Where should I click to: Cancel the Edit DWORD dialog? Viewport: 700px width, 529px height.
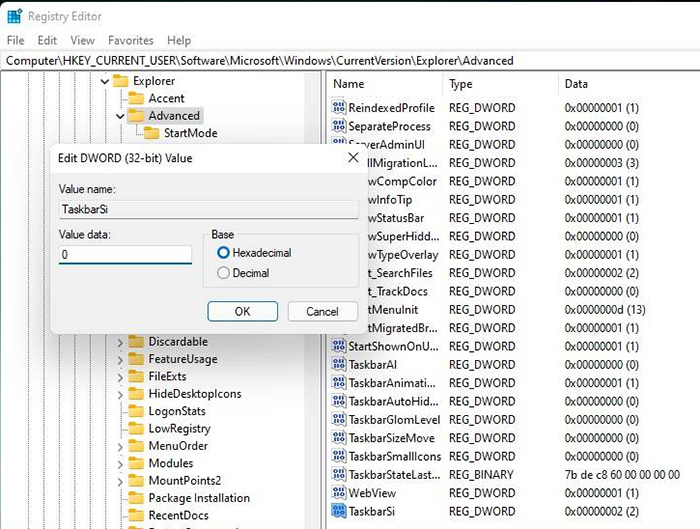(322, 311)
